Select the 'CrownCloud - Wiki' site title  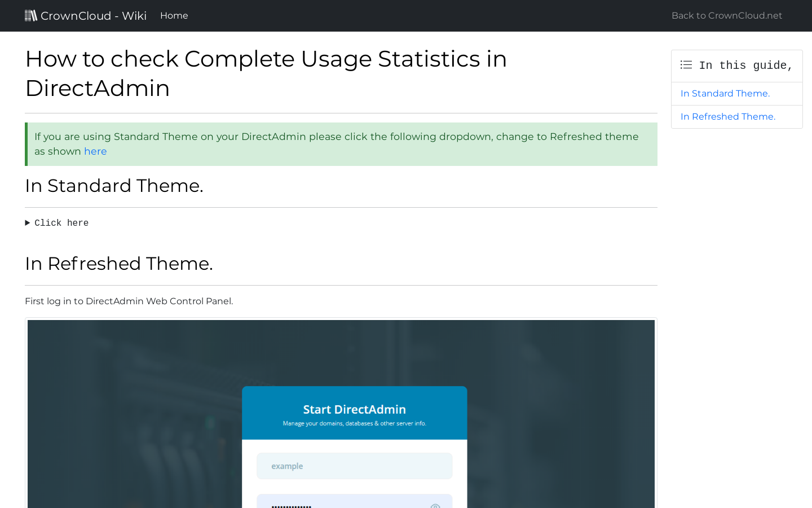click(x=94, y=15)
